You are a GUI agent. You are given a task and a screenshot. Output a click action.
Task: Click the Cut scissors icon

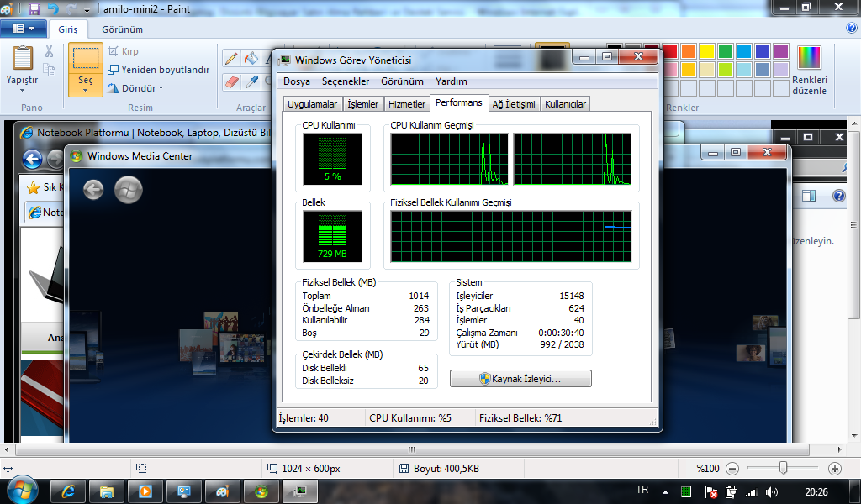49,51
